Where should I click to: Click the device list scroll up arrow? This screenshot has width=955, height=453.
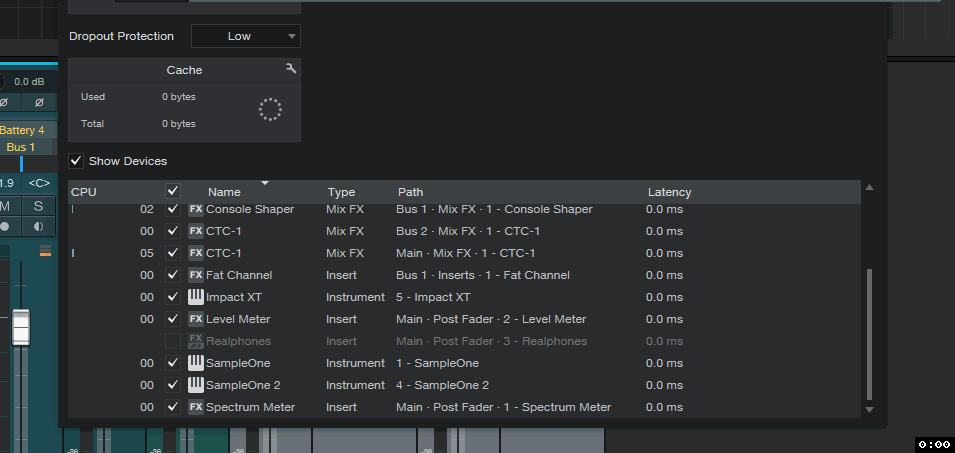tap(869, 188)
